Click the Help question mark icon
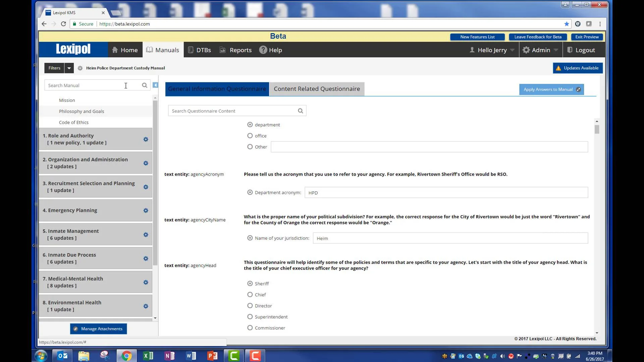This screenshot has height=362, width=644. 263,50
